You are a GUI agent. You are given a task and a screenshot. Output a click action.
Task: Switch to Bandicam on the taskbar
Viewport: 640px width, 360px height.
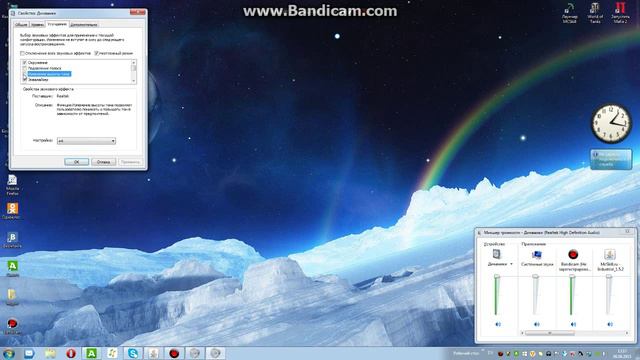tap(174, 353)
